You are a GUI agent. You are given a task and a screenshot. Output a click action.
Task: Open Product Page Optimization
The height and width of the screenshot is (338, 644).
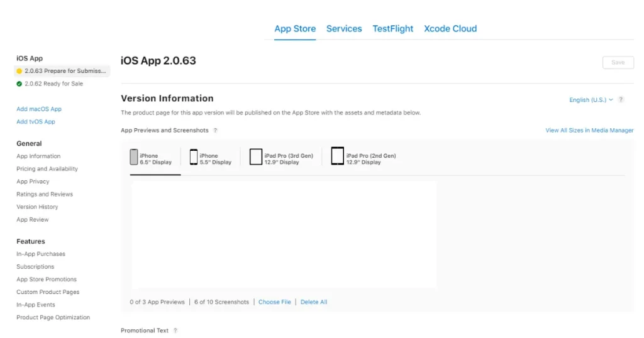(53, 318)
